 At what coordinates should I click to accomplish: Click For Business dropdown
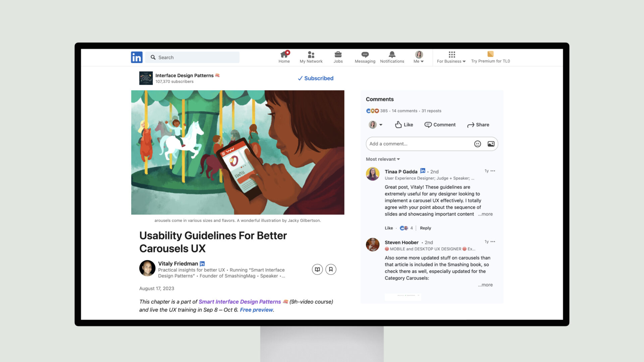point(450,57)
